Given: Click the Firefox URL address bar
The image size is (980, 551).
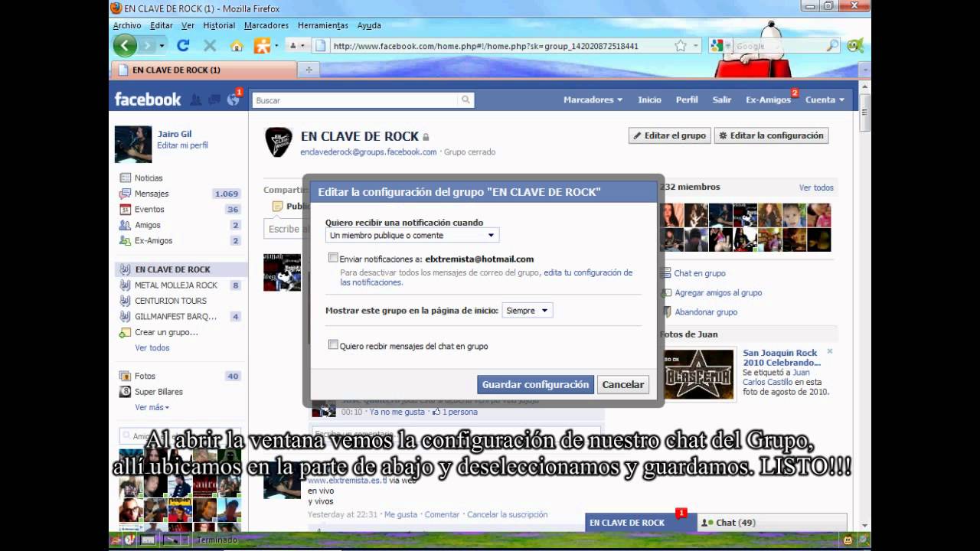Looking at the screenshot, I should point(502,46).
